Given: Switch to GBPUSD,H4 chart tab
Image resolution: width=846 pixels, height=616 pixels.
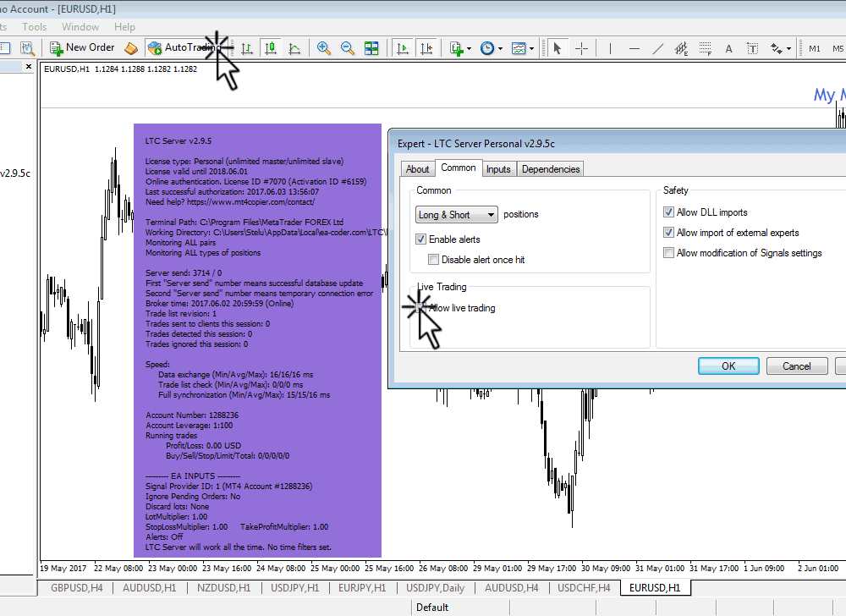Looking at the screenshot, I should (x=77, y=587).
